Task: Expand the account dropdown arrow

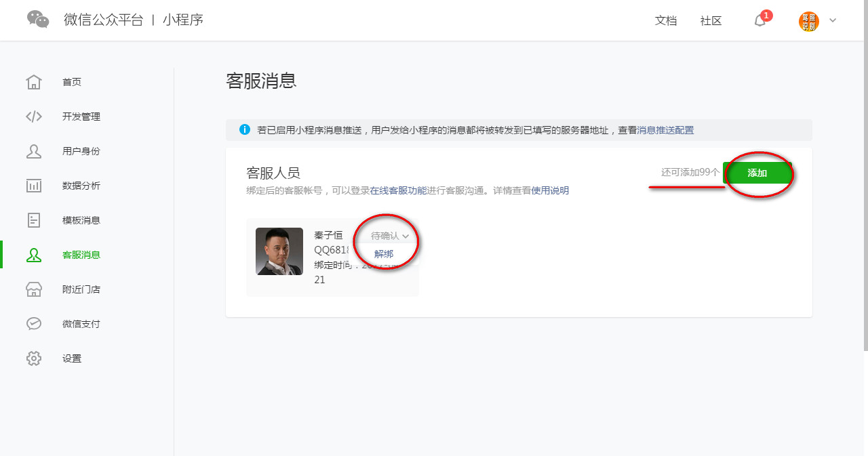Action: 833,20
